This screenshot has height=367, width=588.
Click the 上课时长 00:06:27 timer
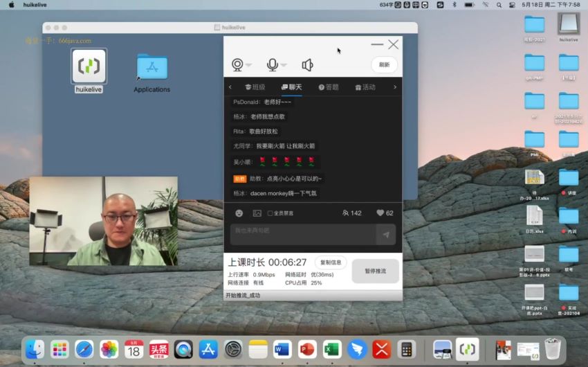pyautogui.click(x=267, y=262)
